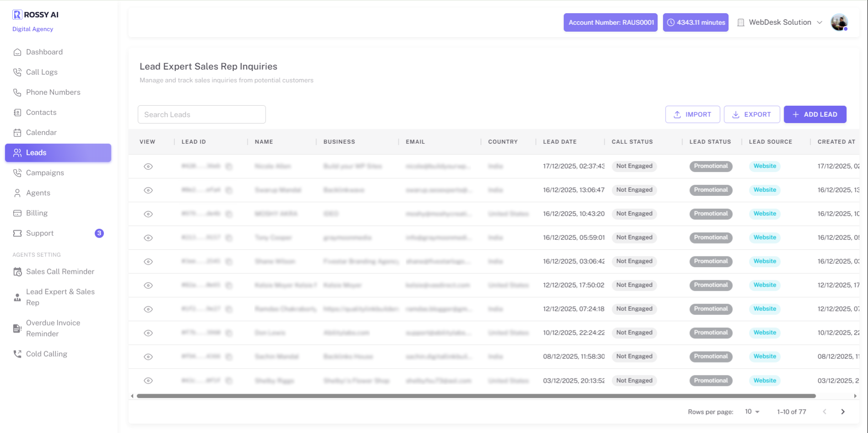Click the Cold Calling phone icon
Screen dimensions: 868x433
click(x=17, y=354)
